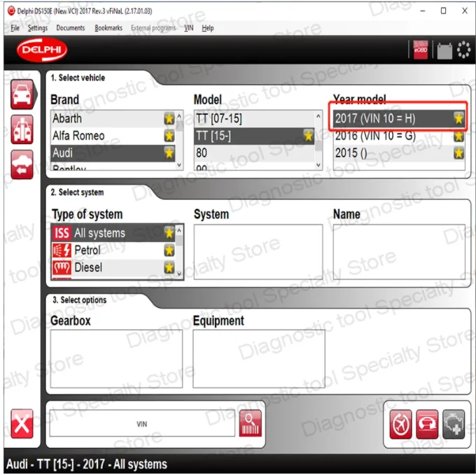Image resolution: width=476 pixels, height=475 pixels.
Task: Open the External programs menu
Action: click(x=153, y=28)
